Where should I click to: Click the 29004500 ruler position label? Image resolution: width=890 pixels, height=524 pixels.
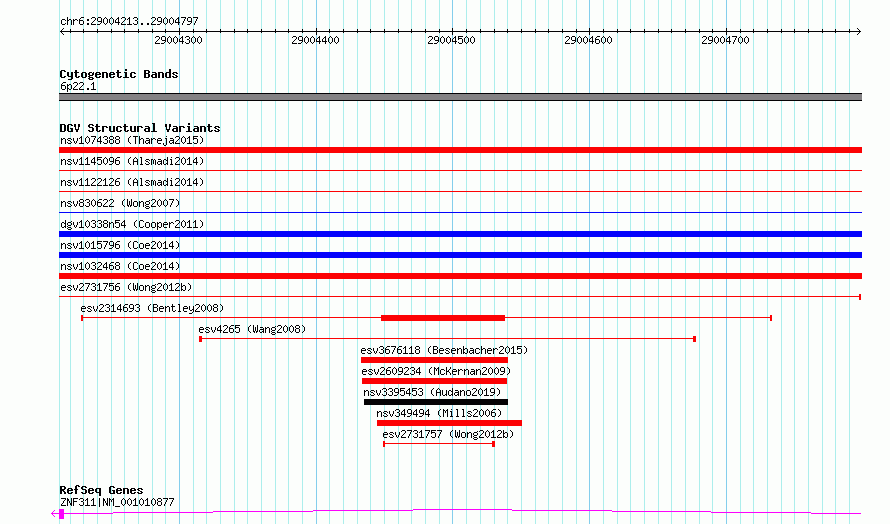(451, 40)
